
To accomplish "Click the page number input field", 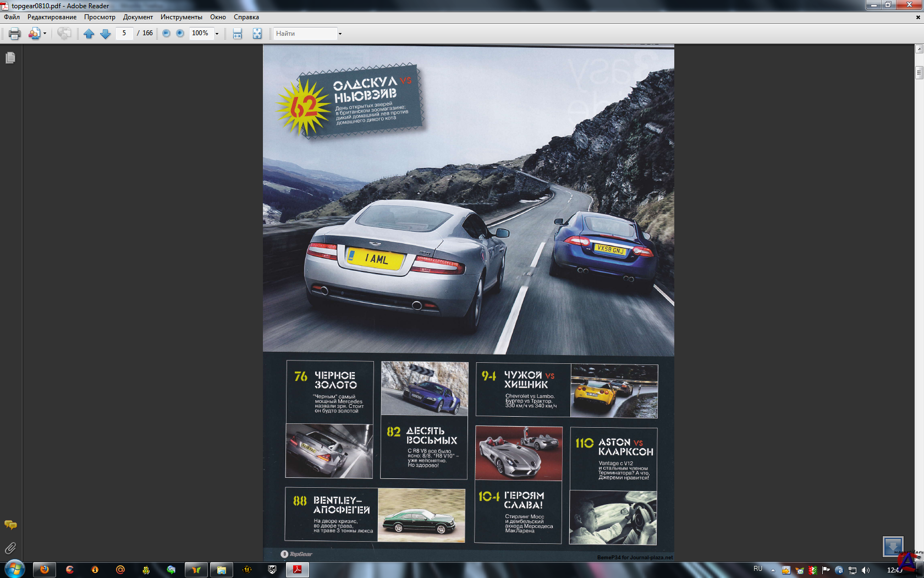I will (x=124, y=34).
